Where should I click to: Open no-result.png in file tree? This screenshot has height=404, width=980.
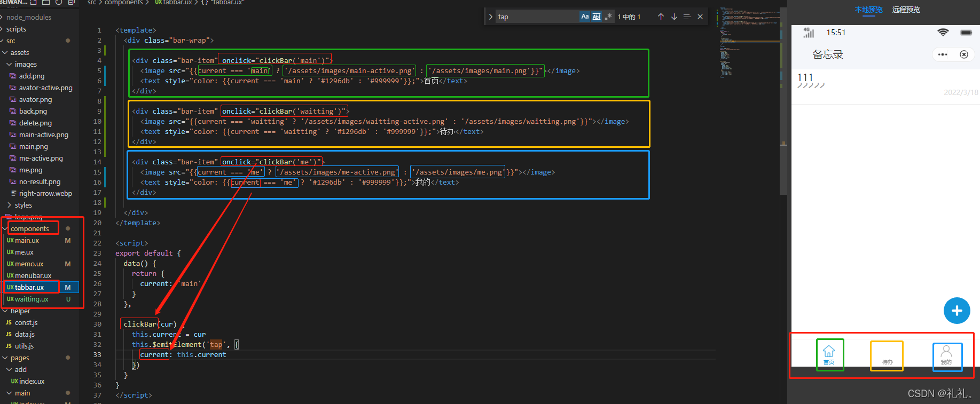pos(40,181)
